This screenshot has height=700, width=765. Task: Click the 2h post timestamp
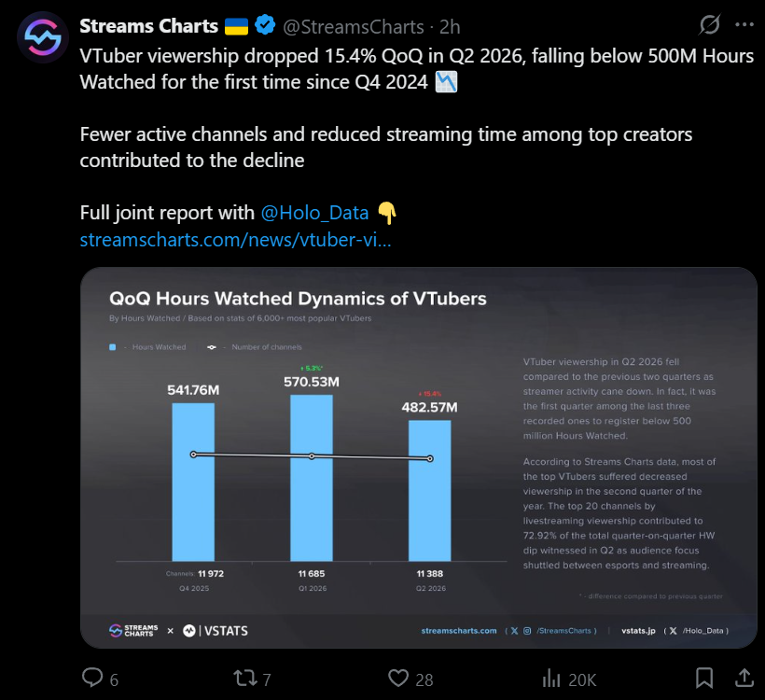click(450, 27)
